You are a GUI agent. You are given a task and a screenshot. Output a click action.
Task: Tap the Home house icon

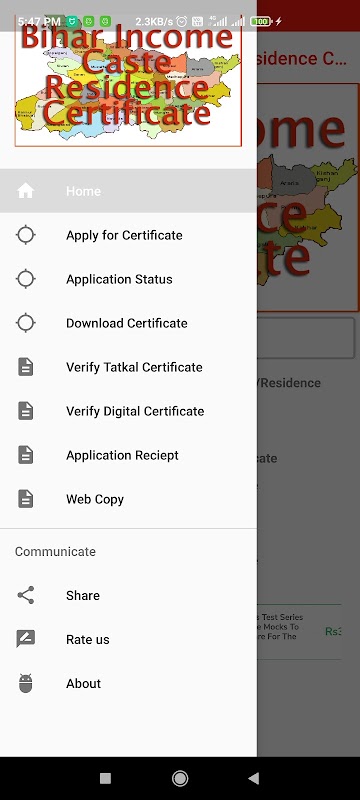click(25, 191)
